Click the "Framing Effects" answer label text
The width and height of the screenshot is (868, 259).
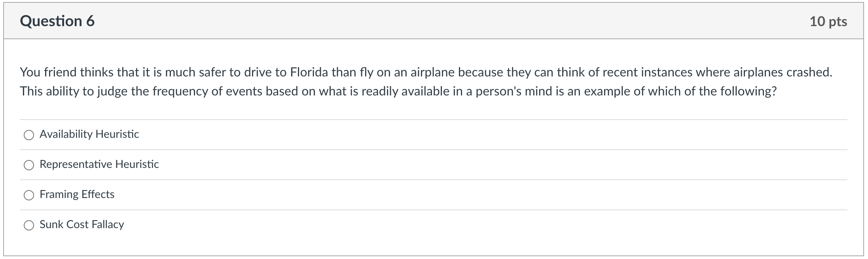(77, 194)
